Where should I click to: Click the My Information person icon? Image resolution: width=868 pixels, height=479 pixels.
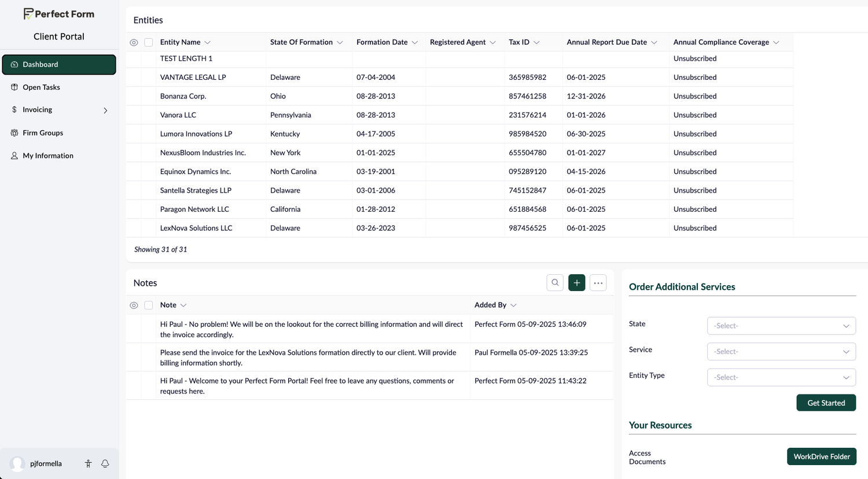(x=14, y=156)
